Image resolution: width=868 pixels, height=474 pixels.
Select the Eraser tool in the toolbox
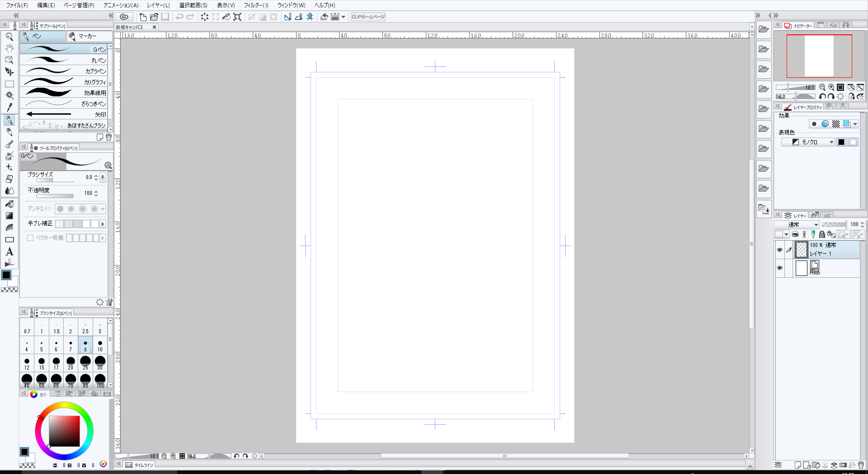tap(9, 179)
